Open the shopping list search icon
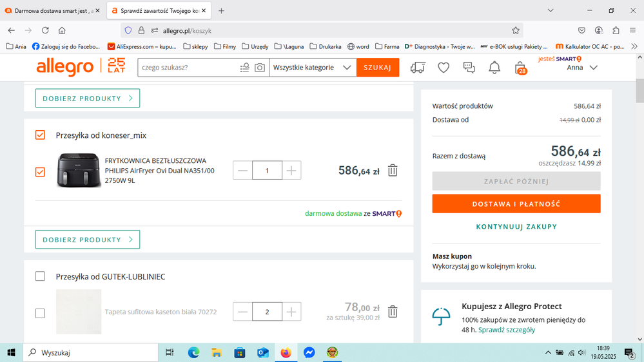The image size is (644, 362). pyautogui.click(x=245, y=67)
